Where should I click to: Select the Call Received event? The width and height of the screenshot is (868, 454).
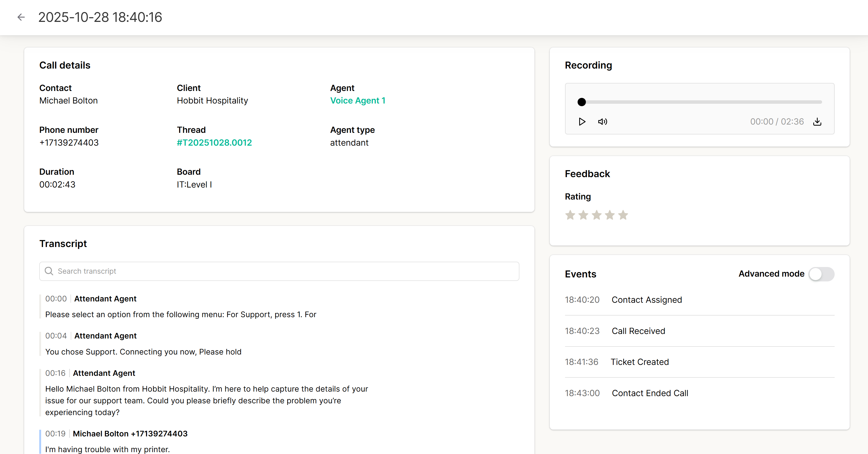[638, 331]
